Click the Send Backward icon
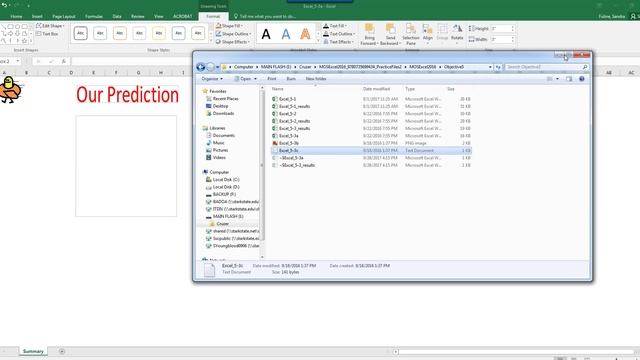Image resolution: width=640 pixels, height=360 pixels. point(391,29)
